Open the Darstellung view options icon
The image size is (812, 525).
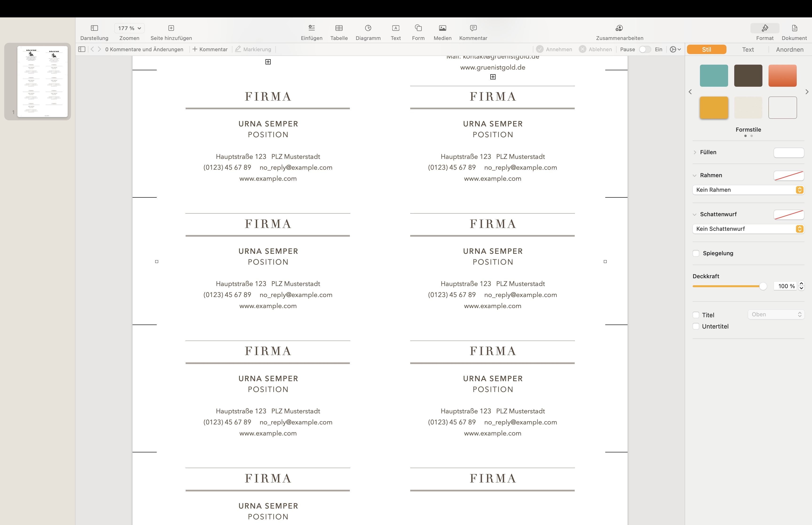tap(94, 28)
